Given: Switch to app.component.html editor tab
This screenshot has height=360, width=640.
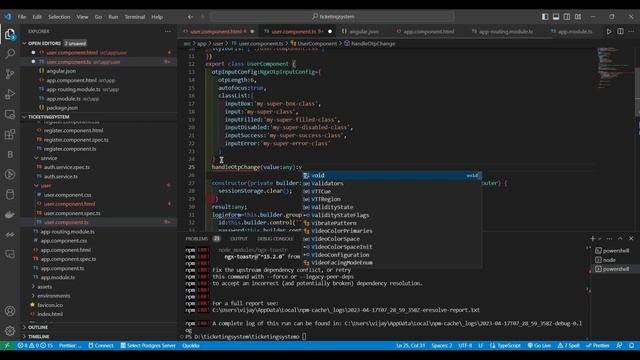Looking at the screenshot, I should pyautogui.click(x=428, y=31).
